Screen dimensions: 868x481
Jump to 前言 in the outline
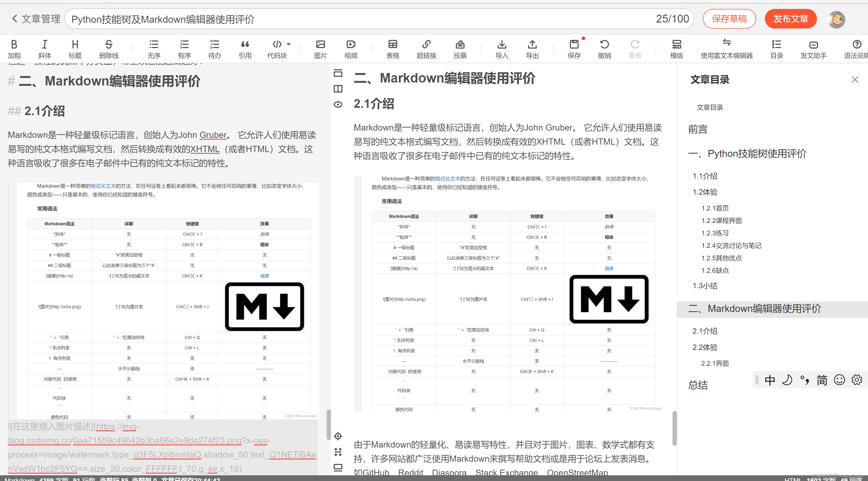click(x=697, y=129)
